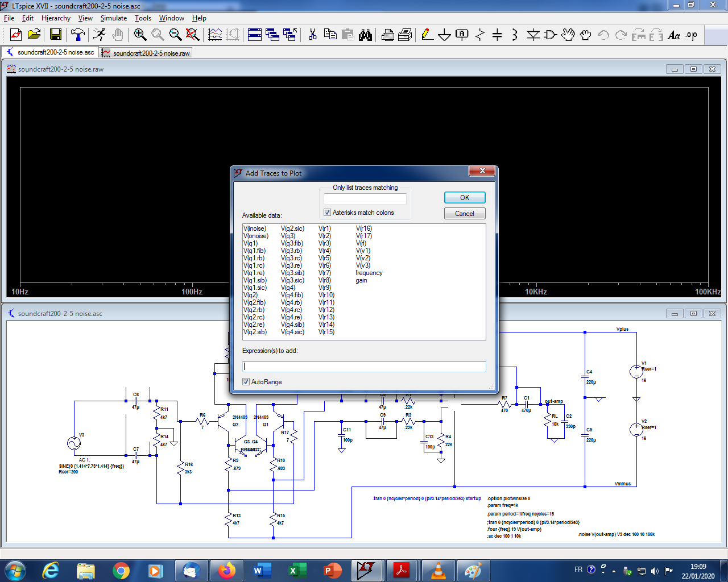Click the Zoom to Fit crossed magnifier

pos(193,35)
